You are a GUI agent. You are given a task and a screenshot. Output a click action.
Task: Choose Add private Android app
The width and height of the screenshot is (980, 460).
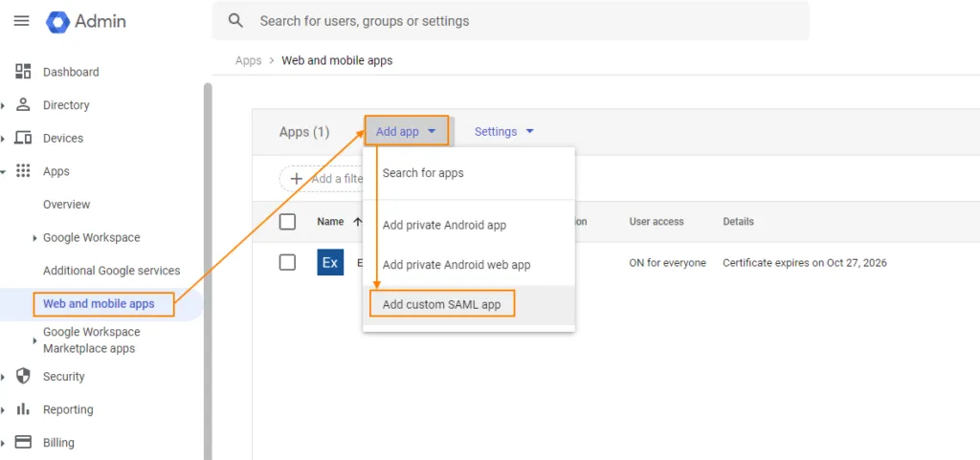click(469, 226)
